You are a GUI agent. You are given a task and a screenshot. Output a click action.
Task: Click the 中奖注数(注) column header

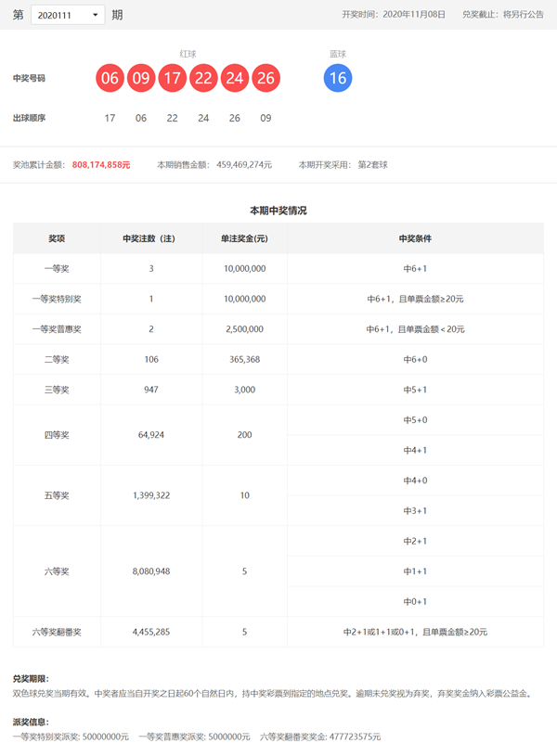click(151, 238)
